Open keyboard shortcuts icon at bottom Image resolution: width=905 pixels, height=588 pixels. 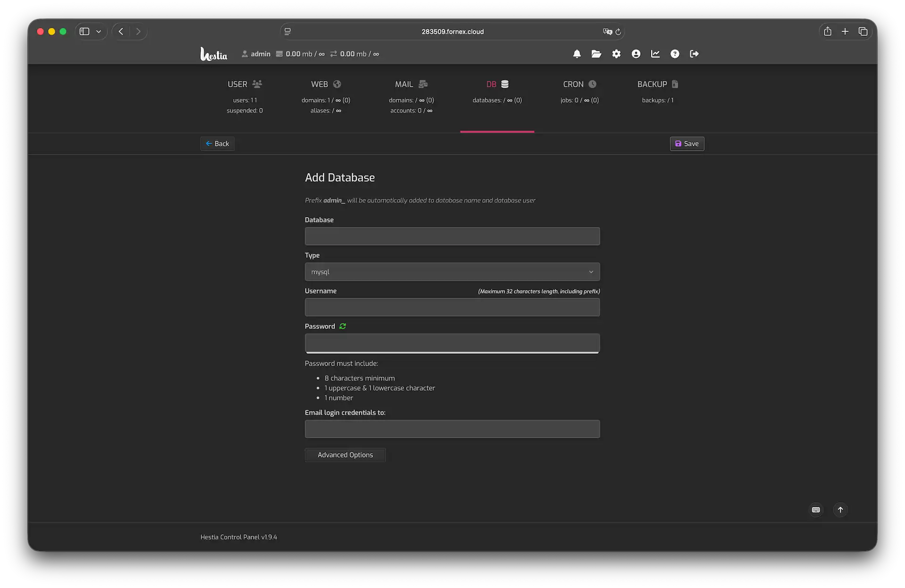(x=816, y=510)
